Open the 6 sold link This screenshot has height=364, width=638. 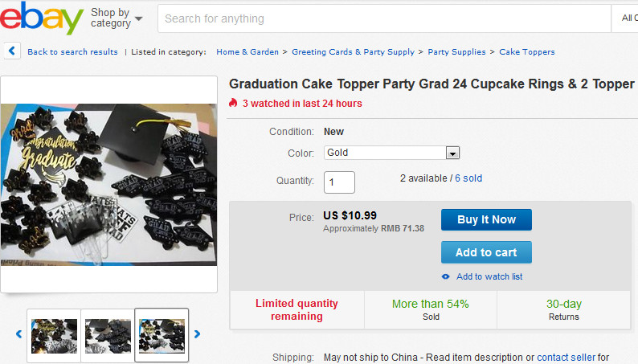(x=468, y=178)
